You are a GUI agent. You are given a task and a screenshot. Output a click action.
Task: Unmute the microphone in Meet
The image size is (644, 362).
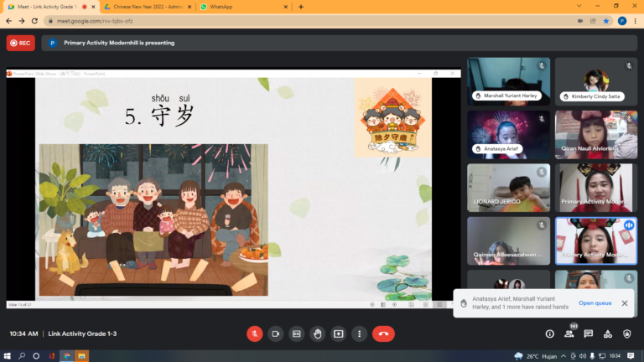coord(254,334)
